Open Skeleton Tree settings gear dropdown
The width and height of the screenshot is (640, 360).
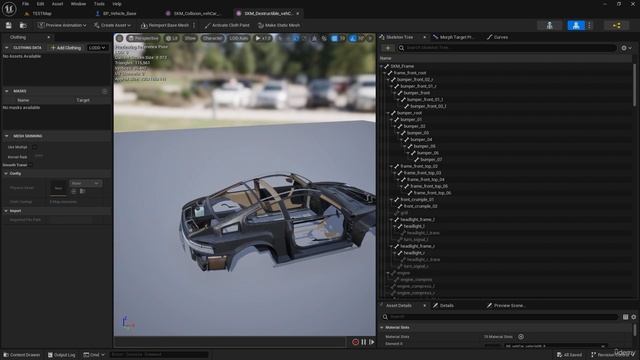626,48
